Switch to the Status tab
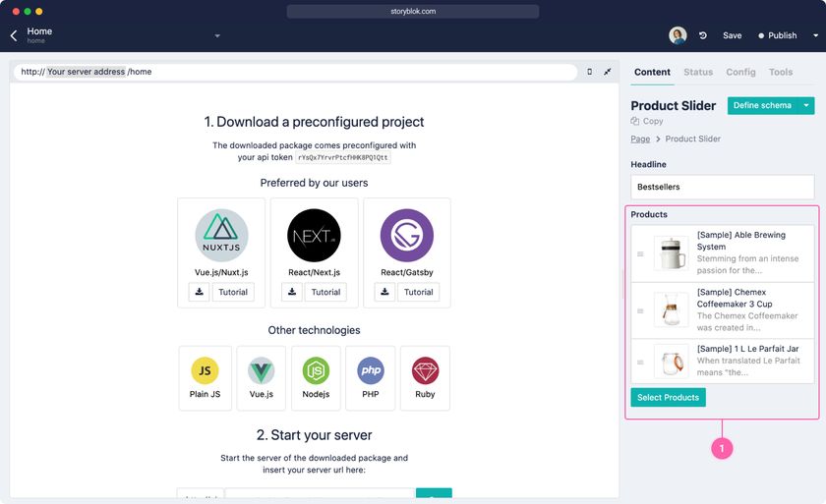 [698, 72]
